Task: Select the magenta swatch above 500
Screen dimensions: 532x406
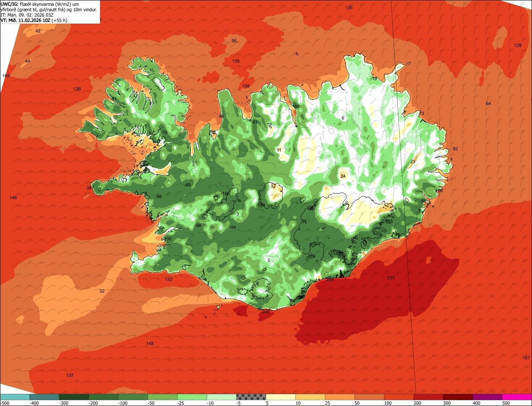Action: 517,397
